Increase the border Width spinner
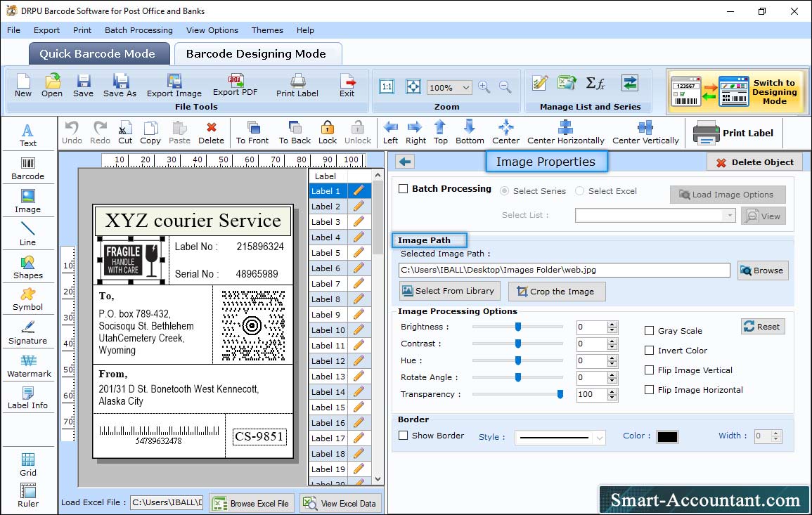This screenshot has height=515, width=812. click(x=775, y=433)
